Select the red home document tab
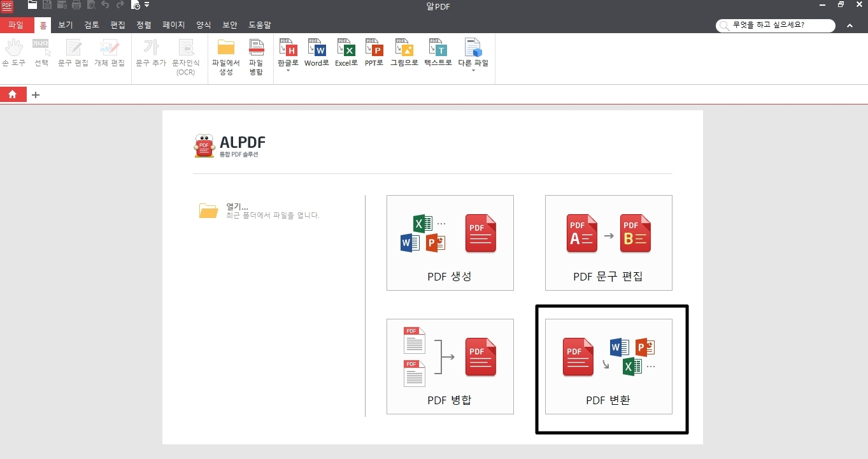 [13, 95]
